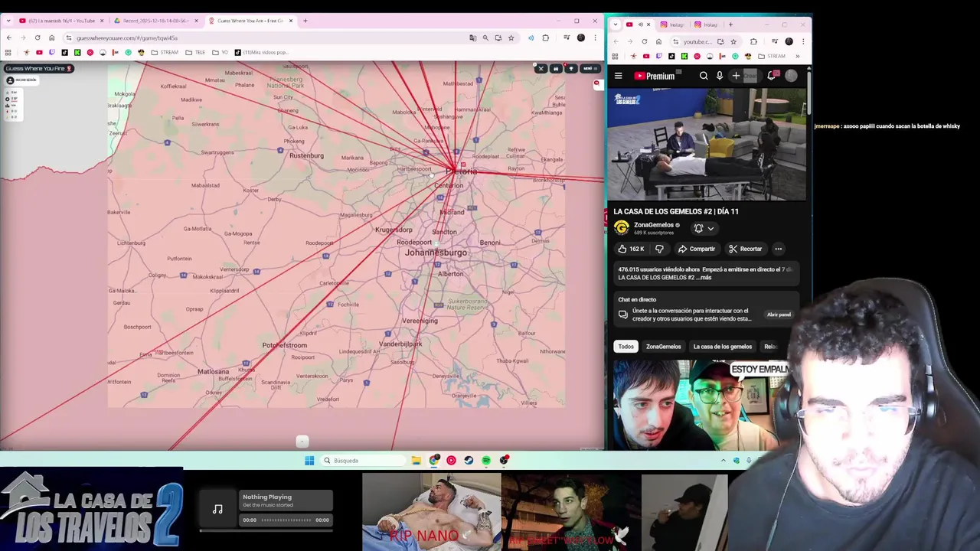Open YO bookmarks folder

click(220, 53)
